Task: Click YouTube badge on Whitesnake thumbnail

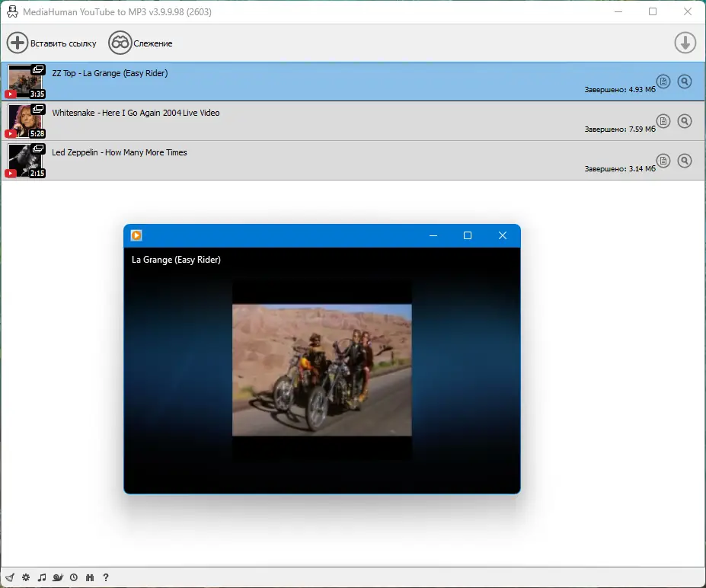Action: tap(11, 134)
